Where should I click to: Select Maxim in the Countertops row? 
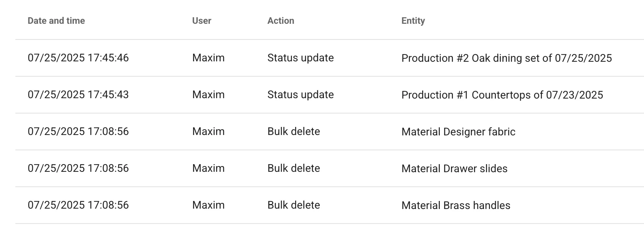208,95
